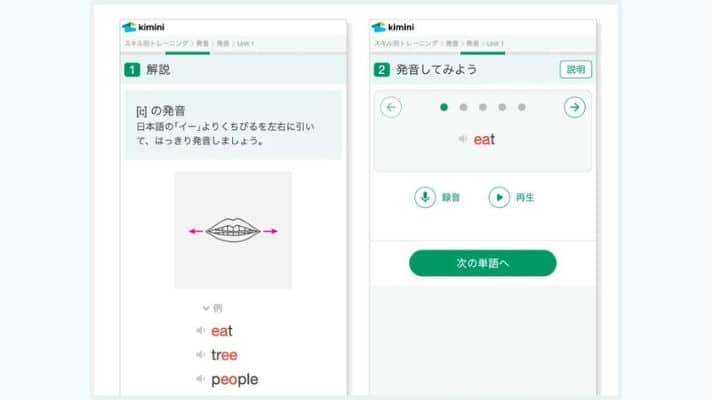Click the green 次の単語へ button

coord(483,263)
